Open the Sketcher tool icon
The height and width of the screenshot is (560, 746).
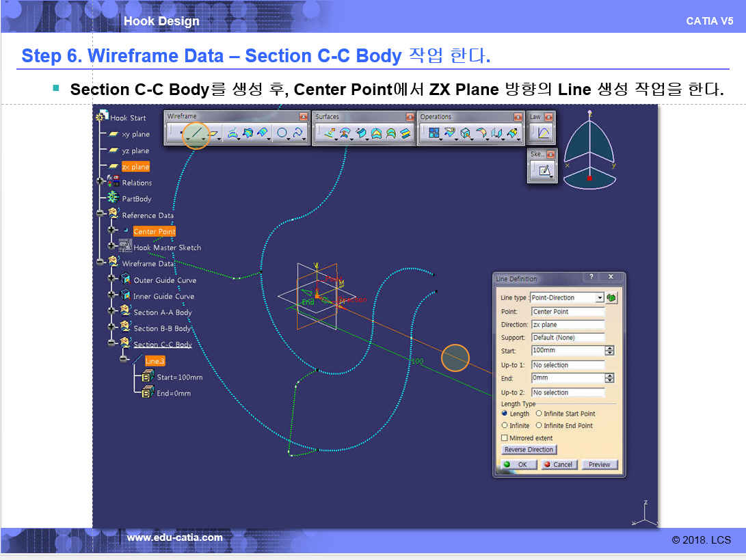[x=544, y=171]
